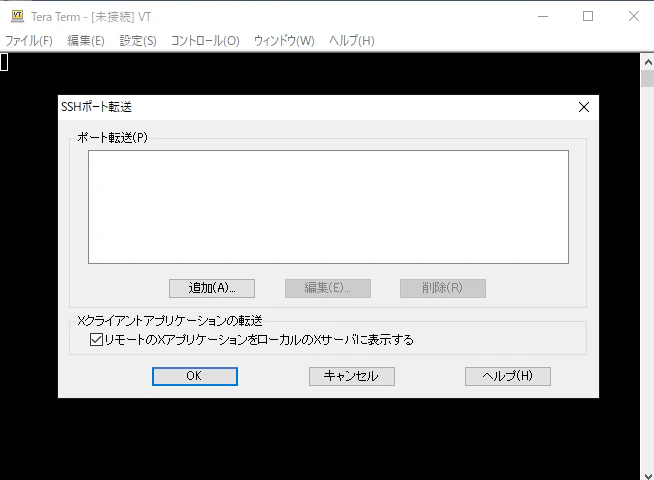This screenshot has width=654, height=480.
Task: Open the コントロール(O) menu
Action: click(205, 40)
